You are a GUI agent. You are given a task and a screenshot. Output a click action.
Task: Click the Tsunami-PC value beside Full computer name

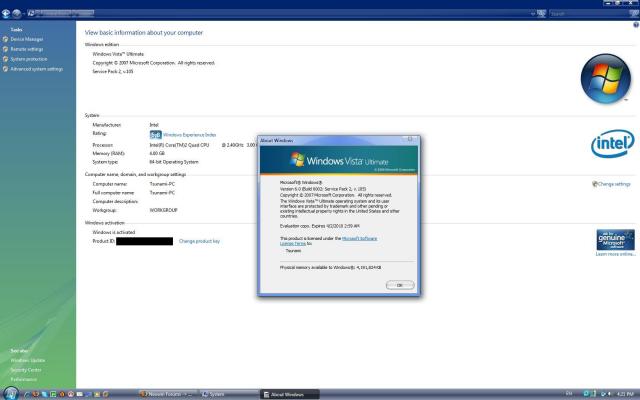pyautogui.click(x=162, y=193)
